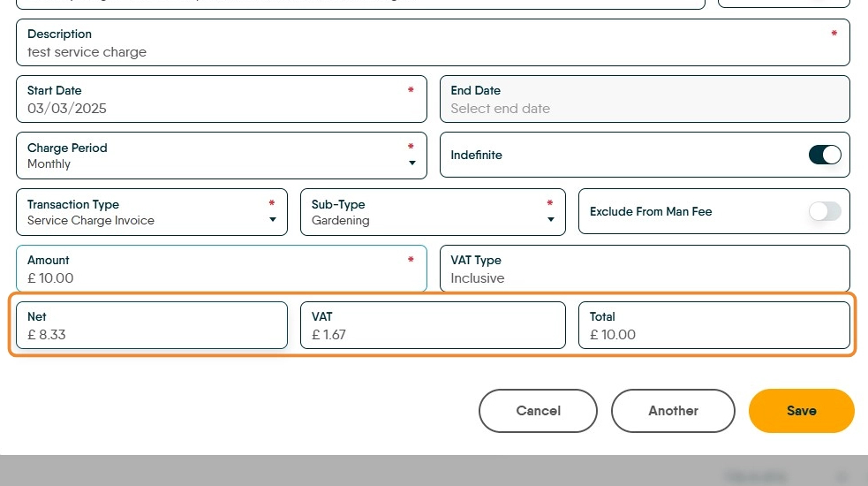Expand the Transaction Type dropdown
868x486 pixels.
click(x=151, y=212)
